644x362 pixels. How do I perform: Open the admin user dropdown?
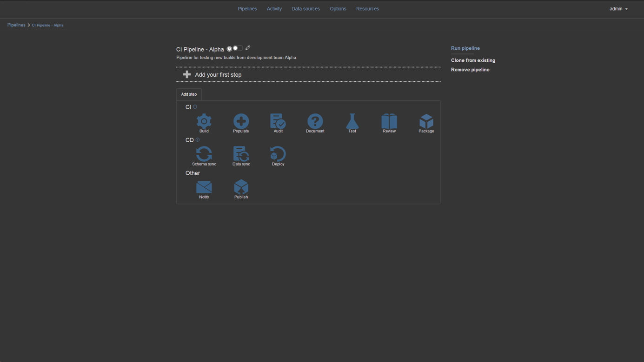618,9
